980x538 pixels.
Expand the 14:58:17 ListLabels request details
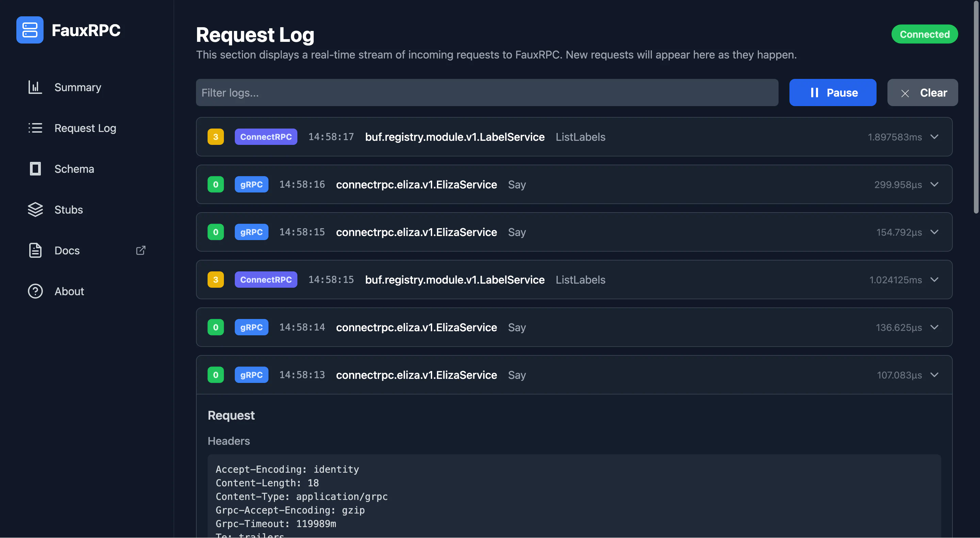(935, 137)
